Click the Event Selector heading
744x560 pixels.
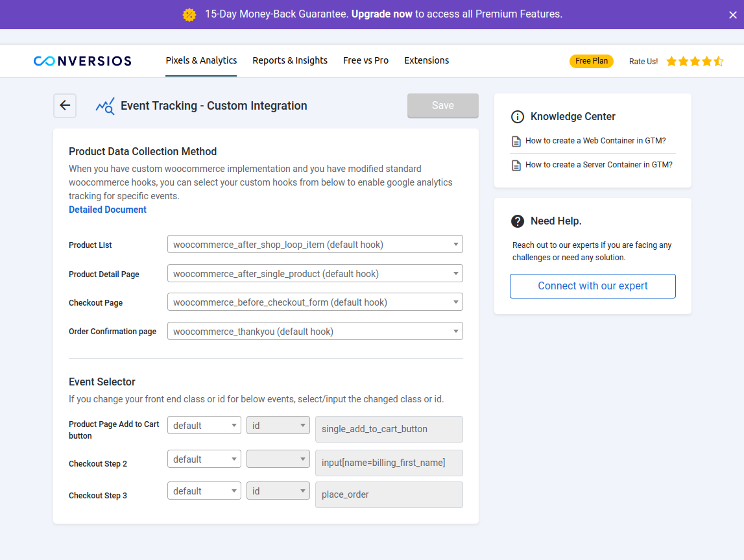102,382
